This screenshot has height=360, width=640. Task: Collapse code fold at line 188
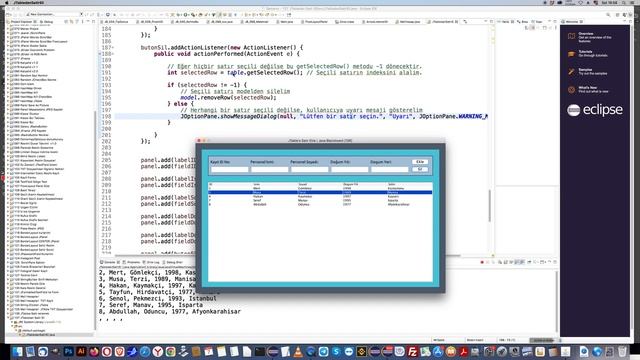click(113, 53)
